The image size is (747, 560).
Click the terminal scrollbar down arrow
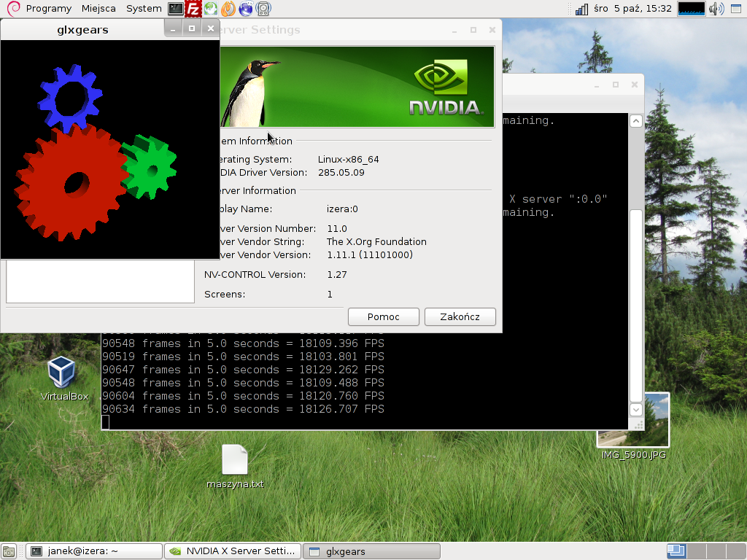click(x=636, y=410)
